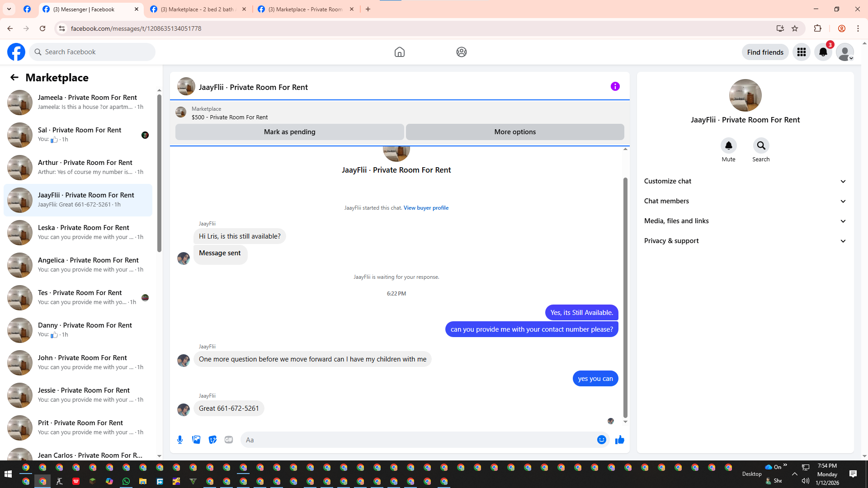Open the Facebook menu grid icon
Screen dimensions: 868x488
(801, 52)
